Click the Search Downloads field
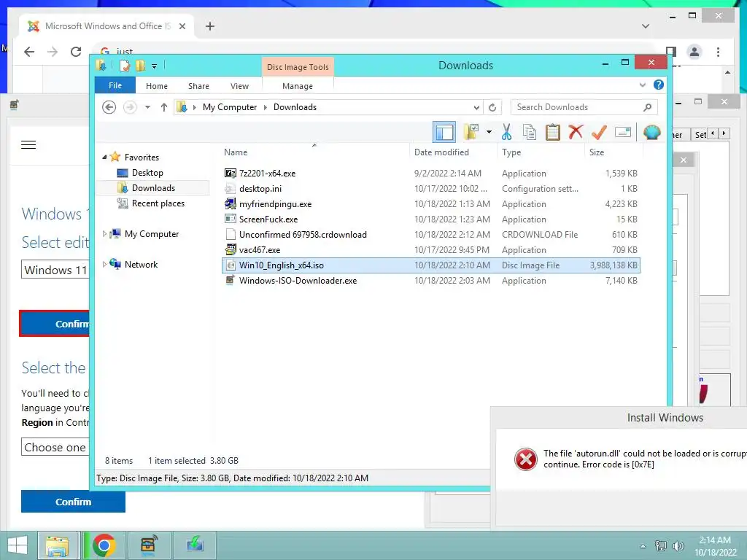The height and width of the screenshot is (560, 747). 584,107
